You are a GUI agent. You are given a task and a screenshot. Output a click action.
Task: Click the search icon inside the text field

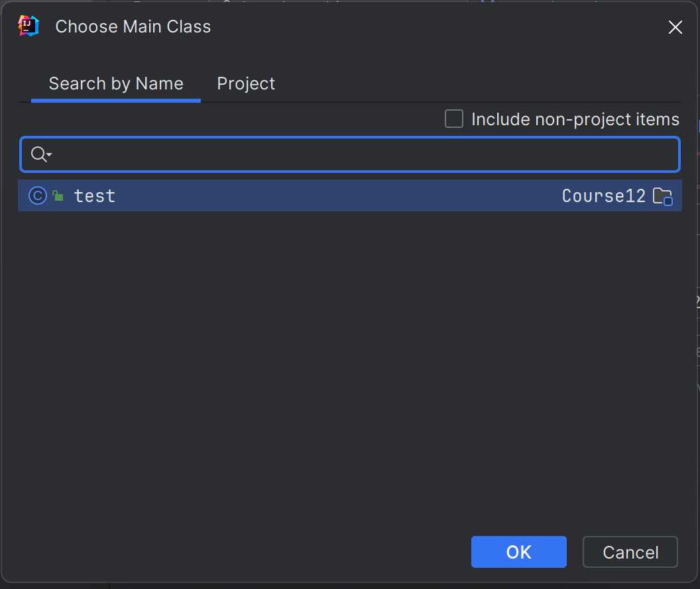pos(36,153)
